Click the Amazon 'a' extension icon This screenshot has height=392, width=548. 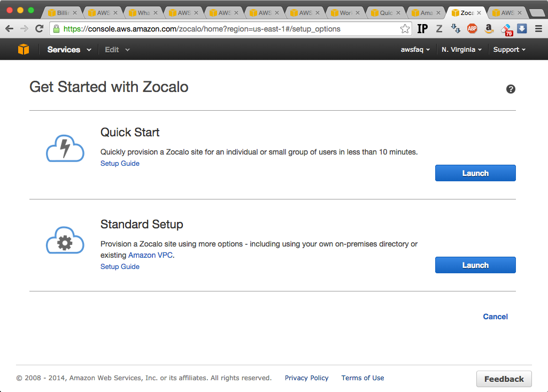[489, 29]
